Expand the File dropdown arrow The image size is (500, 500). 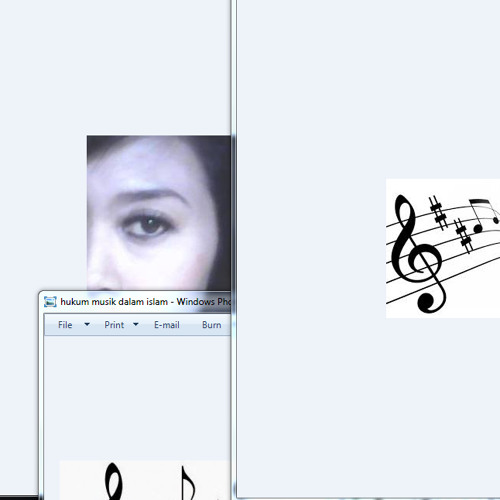tap(87, 324)
